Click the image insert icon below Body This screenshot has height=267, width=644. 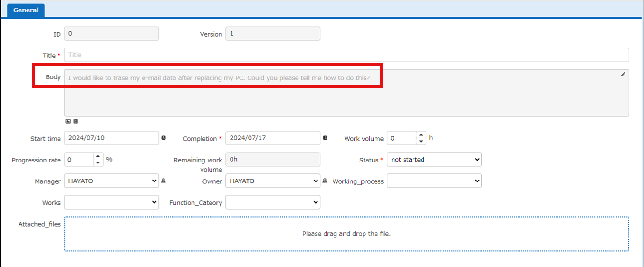(68, 121)
